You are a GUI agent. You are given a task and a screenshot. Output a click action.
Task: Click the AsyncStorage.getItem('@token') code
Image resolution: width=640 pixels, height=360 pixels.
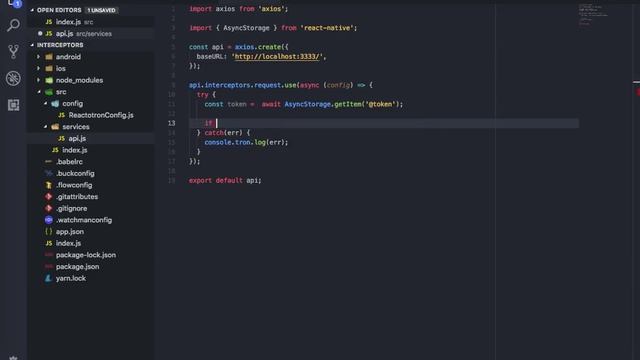point(341,104)
